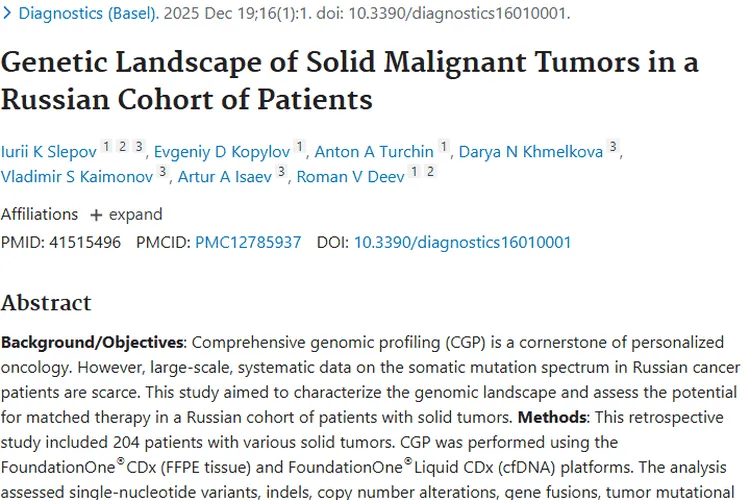Open the Diagnostics (Basel) journal dropdown

[88, 14]
